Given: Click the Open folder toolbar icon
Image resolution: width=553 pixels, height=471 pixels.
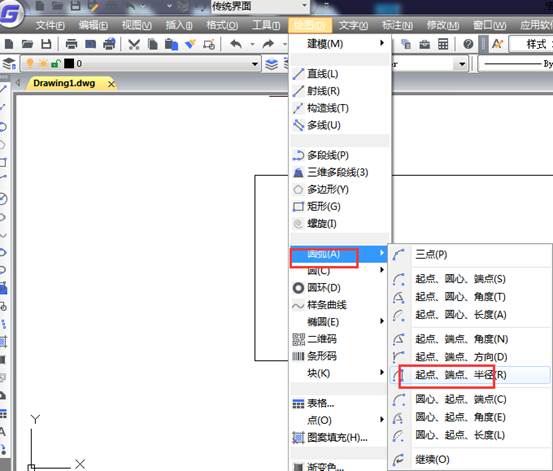Looking at the screenshot, I should pyautogui.click(x=27, y=44).
